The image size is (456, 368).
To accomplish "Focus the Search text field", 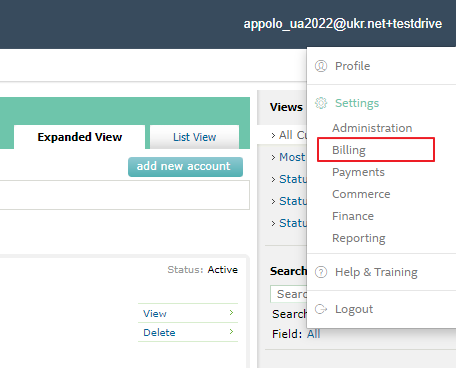I will point(289,294).
